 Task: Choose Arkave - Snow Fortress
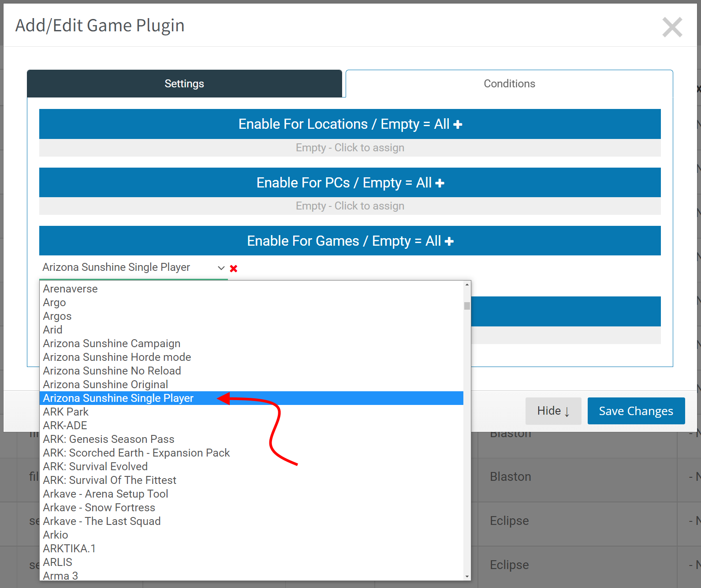coord(251,508)
